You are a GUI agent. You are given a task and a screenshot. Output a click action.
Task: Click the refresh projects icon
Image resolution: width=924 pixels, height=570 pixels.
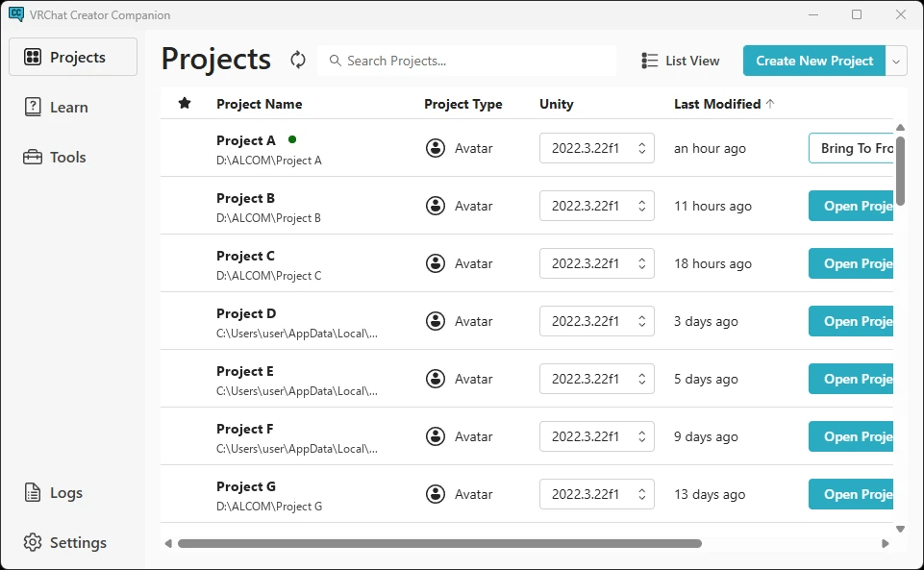point(298,60)
